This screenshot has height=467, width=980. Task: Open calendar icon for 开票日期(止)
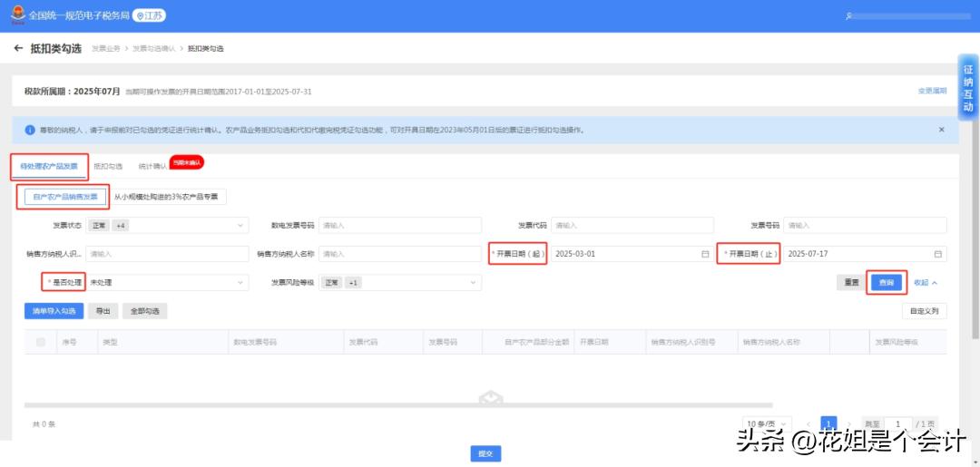point(937,254)
